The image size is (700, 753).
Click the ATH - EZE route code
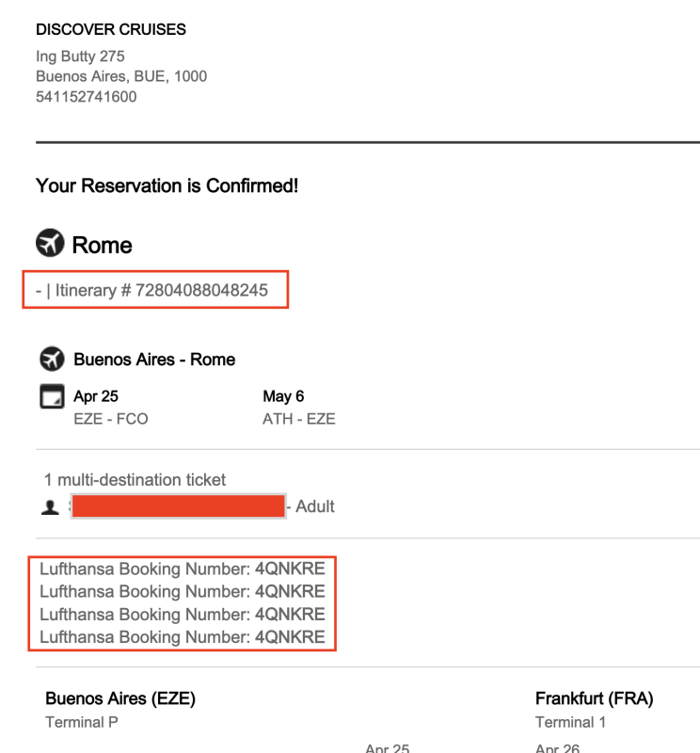(x=298, y=419)
